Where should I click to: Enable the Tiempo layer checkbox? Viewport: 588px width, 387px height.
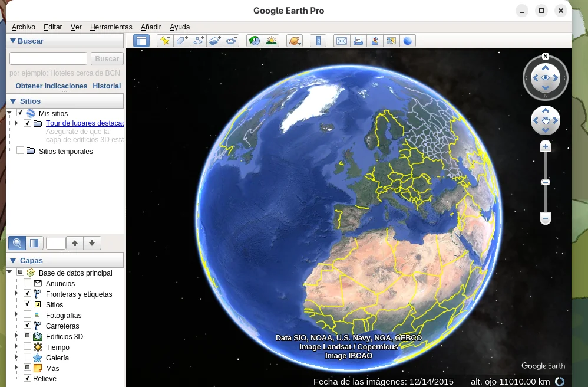coord(27,346)
